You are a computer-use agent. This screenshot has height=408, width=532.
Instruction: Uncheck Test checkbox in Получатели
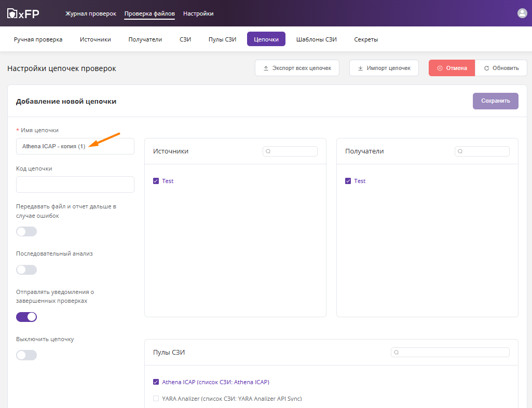348,181
